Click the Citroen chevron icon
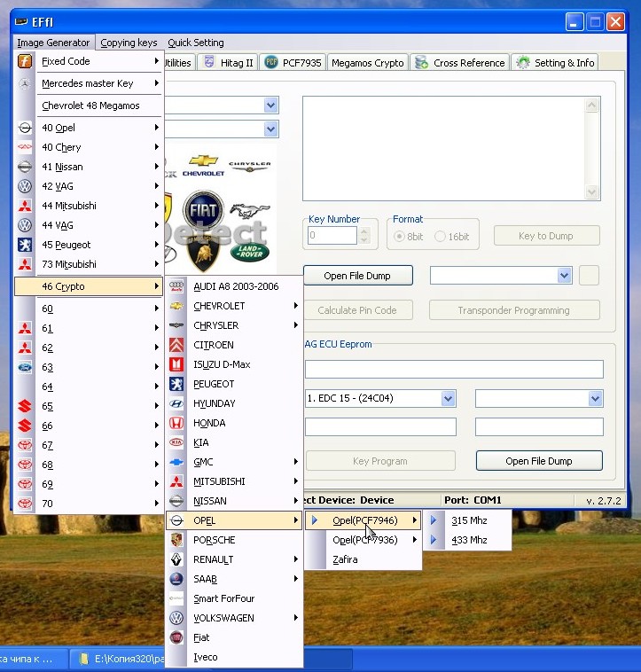Screen dimensions: 641x672 pos(176,345)
